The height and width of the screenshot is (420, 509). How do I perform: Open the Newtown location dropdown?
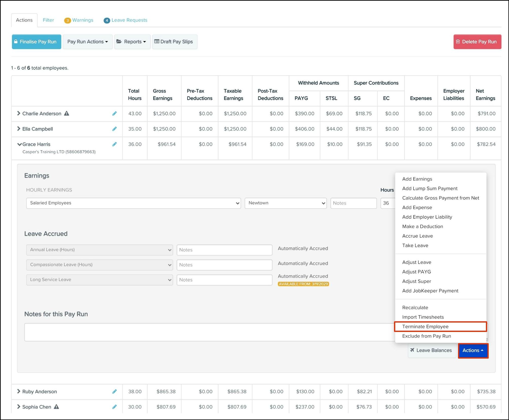(285, 203)
